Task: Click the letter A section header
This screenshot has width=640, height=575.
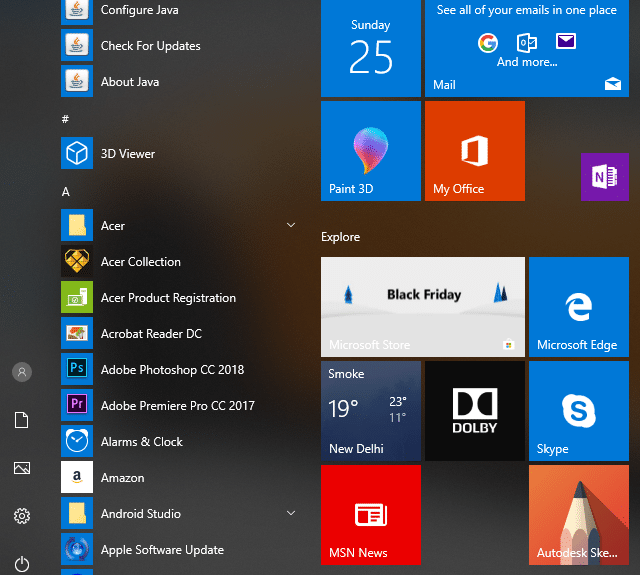Action: (x=66, y=191)
